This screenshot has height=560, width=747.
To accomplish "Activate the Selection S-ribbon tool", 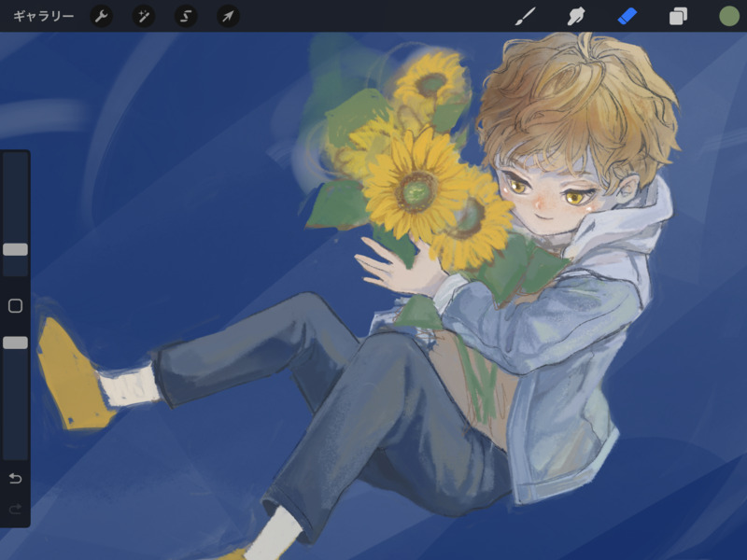I will pyautogui.click(x=186, y=16).
